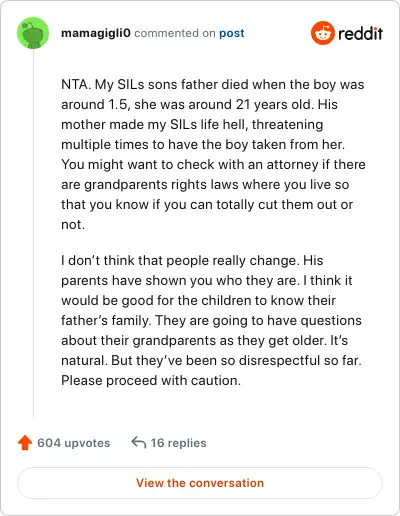Click the line starting "father's family. They are"
The image size is (400, 516).
coord(211,321)
